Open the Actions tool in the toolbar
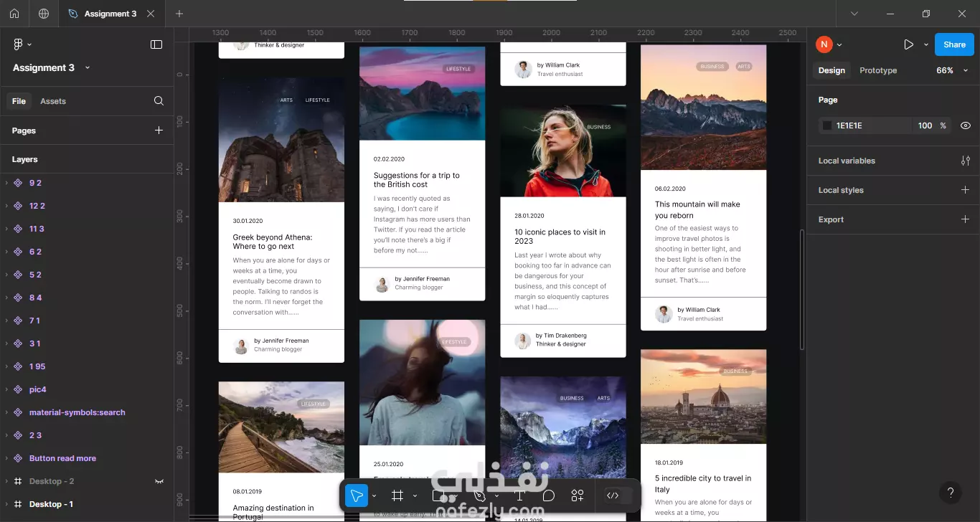This screenshot has width=980, height=522. [x=578, y=495]
